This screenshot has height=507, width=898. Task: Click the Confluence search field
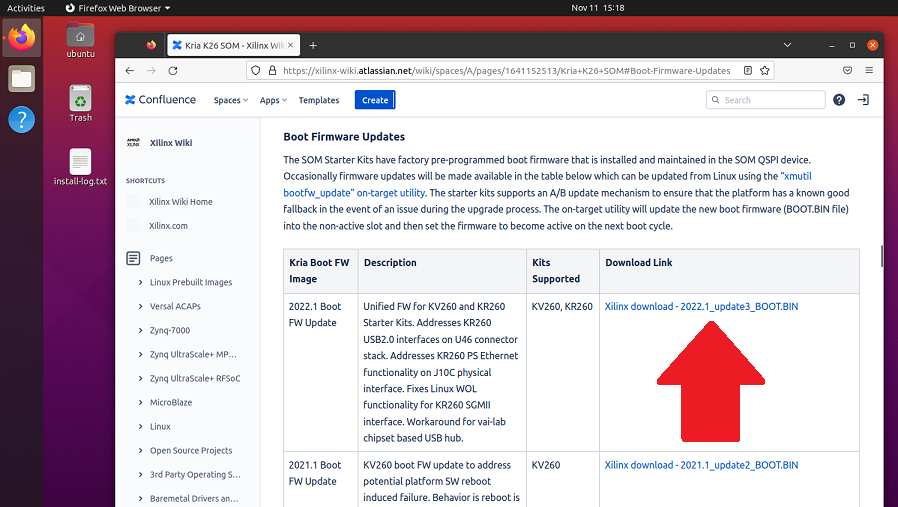[x=766, y=100]
